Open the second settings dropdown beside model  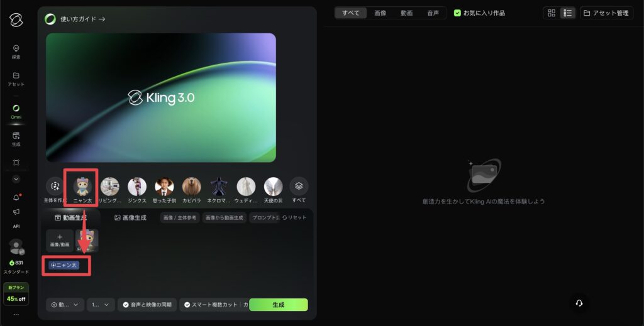(101, 305)
